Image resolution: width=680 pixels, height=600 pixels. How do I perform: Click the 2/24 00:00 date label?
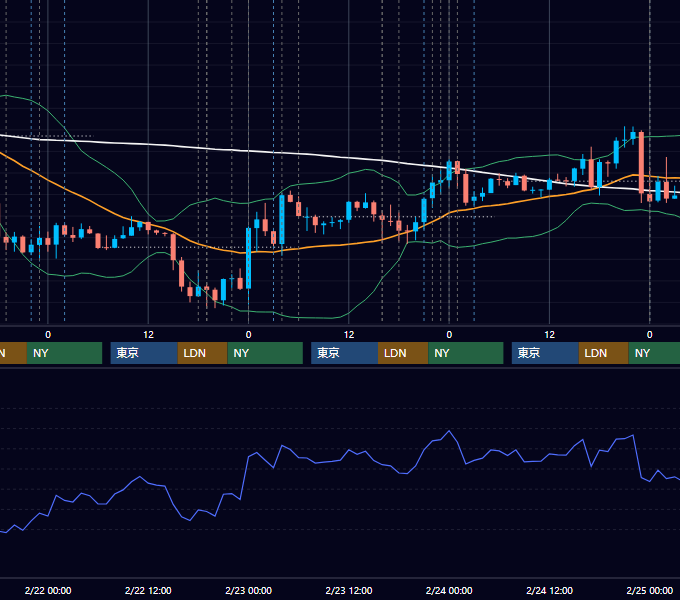[x=449, y=590]
